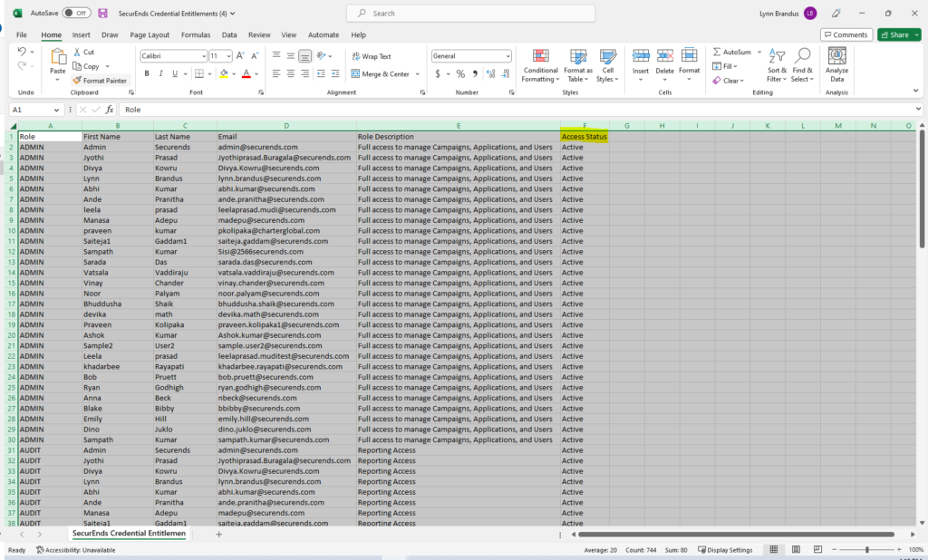Switch to the Review tab
928x560 pixels.
[x=259, y=35]
